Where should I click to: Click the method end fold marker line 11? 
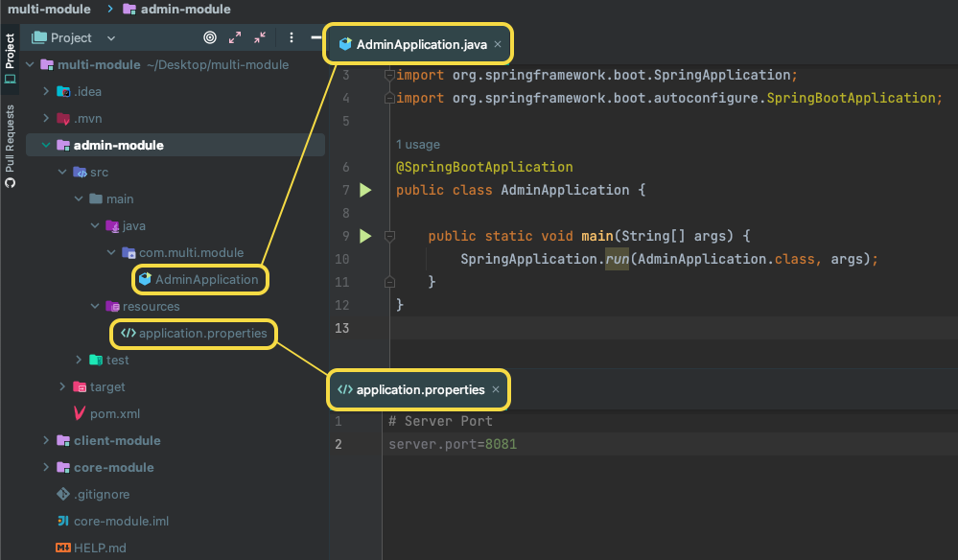point(389,282)
